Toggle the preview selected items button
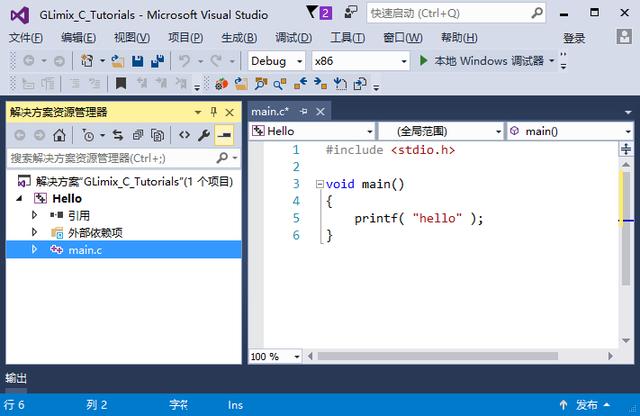 (x=224, y=135)
